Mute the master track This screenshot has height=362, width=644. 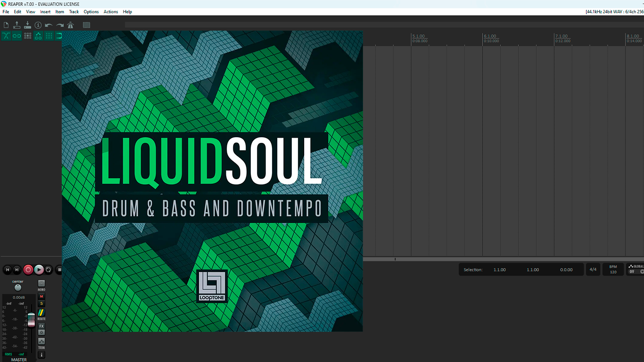point(41,296)
